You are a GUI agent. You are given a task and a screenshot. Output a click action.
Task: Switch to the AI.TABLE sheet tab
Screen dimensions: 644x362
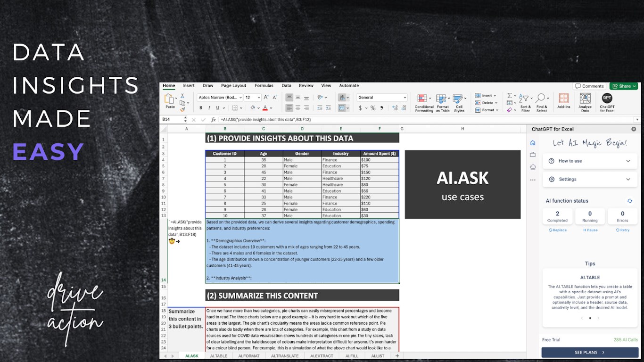click(x=219, y=356)
